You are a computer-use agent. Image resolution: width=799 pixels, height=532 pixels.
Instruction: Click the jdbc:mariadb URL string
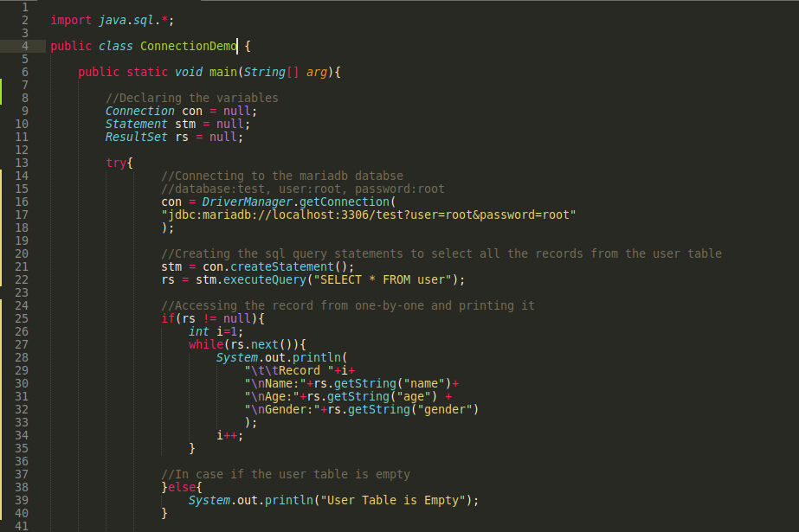(x=369, y=215)
